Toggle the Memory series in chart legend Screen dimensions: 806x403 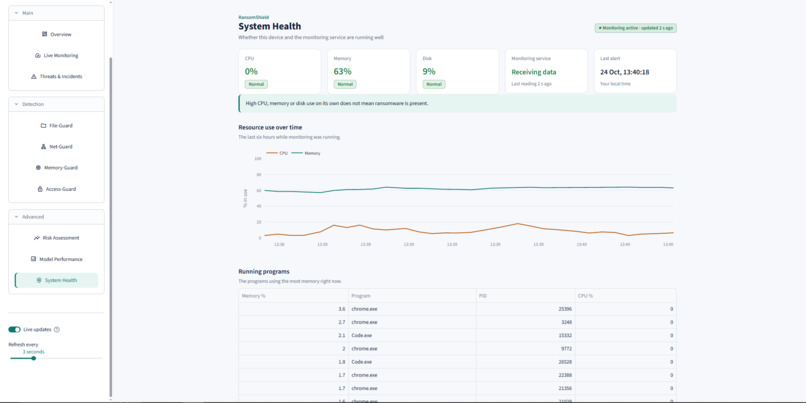coord(306,153)
